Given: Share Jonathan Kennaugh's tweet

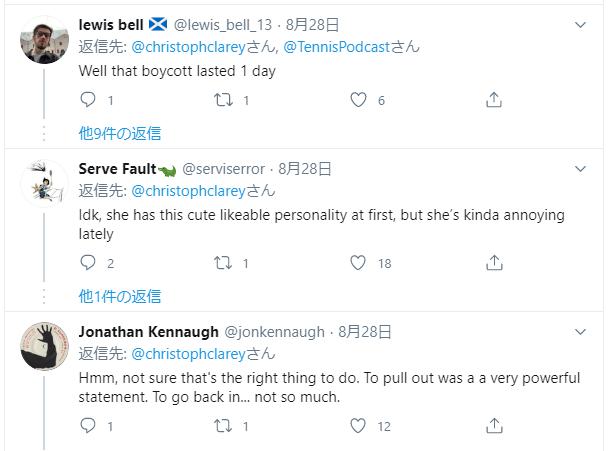Looking at the screenshot, I should [493, 426].
